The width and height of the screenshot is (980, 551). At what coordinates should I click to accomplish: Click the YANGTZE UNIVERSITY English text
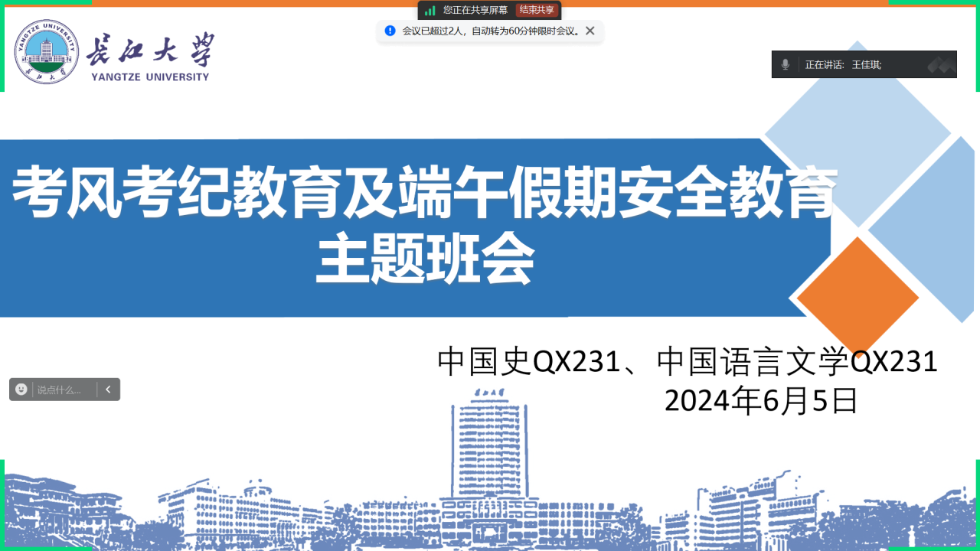point(149,77)
